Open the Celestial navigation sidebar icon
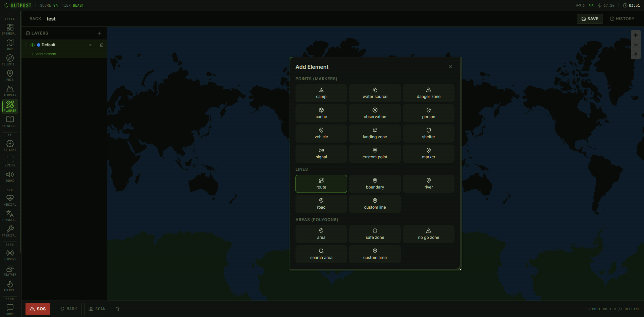Screen dimensions: 644x317 10,60
